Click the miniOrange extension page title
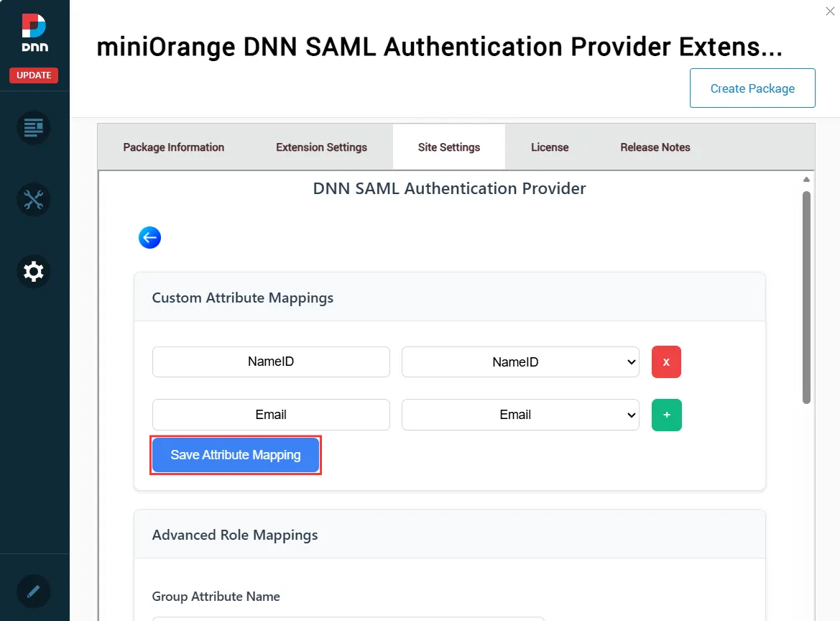Image resolution: width=840 pixels, height=621 pixels. [439, 47]
